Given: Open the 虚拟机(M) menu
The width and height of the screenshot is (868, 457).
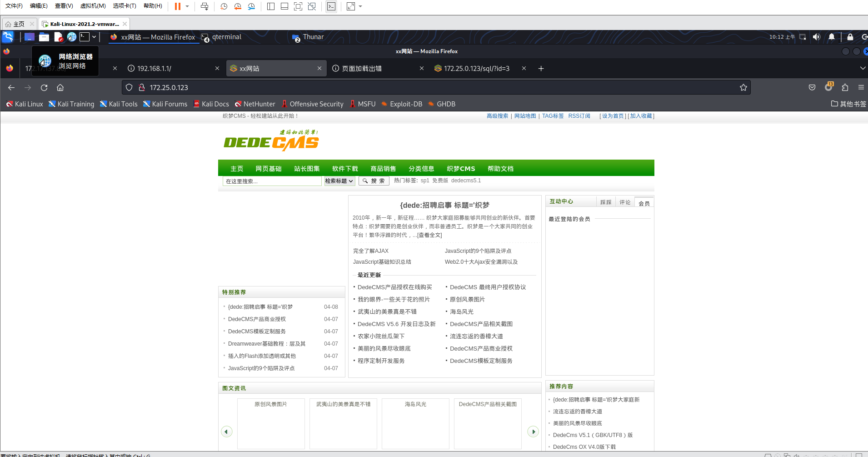Looking at the screenshot, I should [93, 6].
